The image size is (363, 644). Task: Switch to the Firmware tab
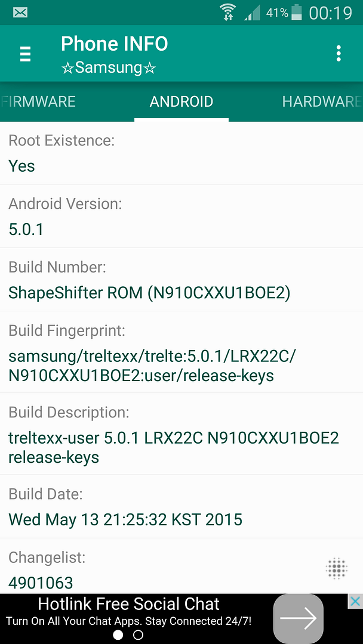pos(39,101)
